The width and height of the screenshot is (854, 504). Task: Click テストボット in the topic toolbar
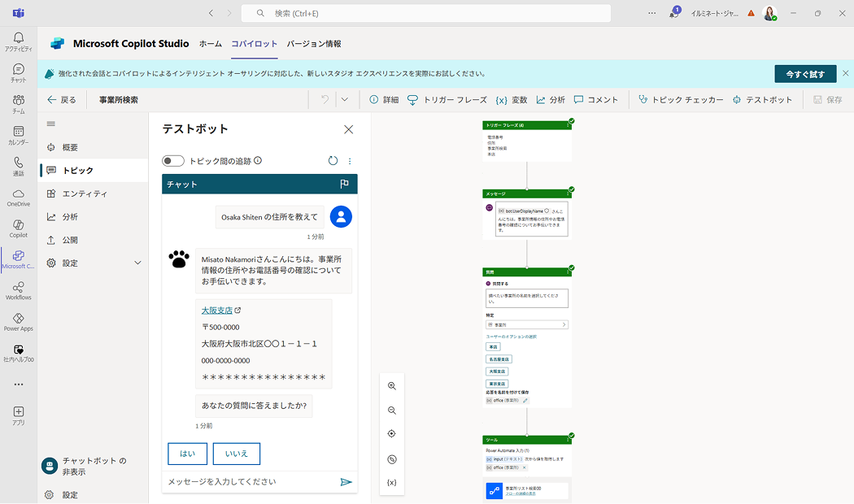pyautogui.click(x=762, y=100)
